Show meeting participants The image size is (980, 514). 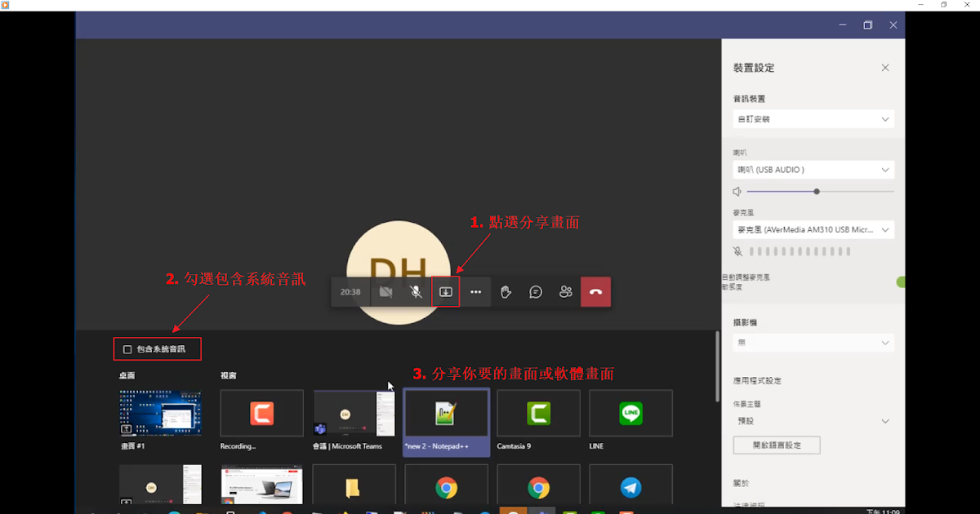(565, 292)
